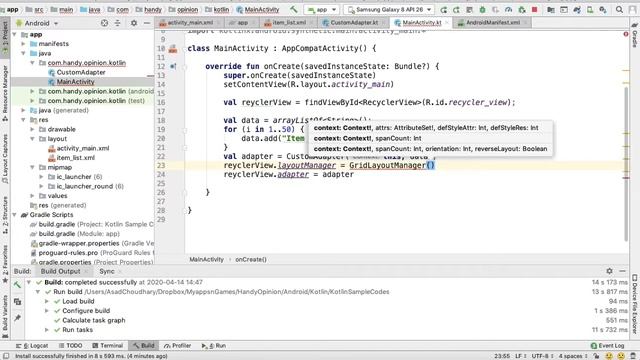Click the red Stop button

click(x=535, y=9)
